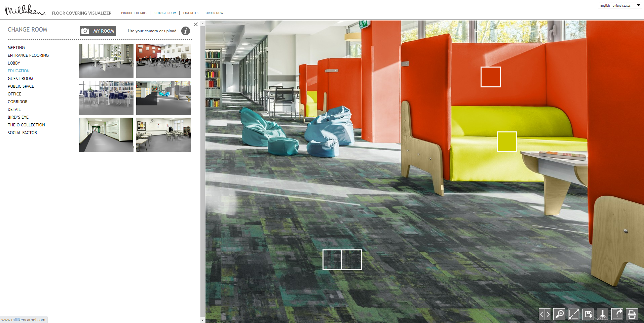Select the DETAIL category

click(14, 110)
